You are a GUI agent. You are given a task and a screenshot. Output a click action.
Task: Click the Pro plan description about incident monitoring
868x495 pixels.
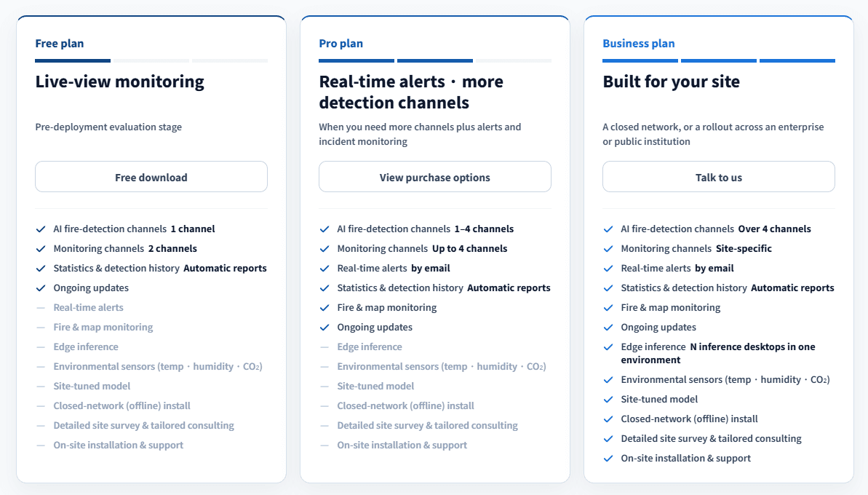tap(420, 134)
